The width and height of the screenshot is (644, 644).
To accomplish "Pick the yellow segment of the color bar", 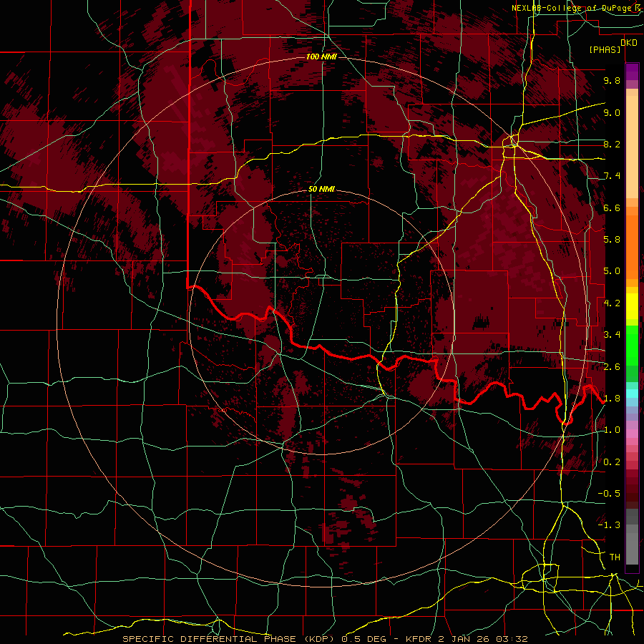I will [x=632, y=306].
